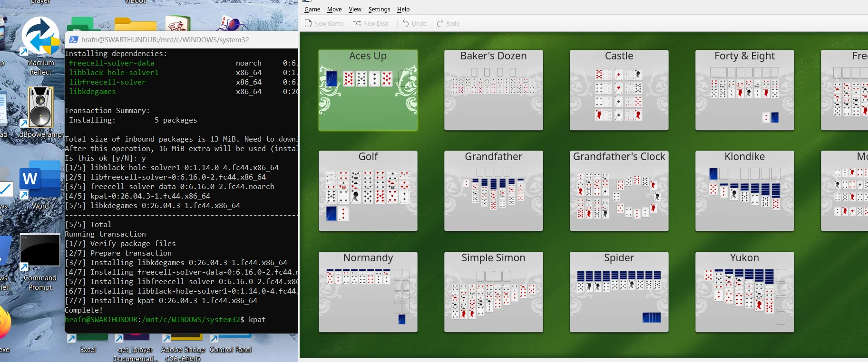This screenshot has height=362, width=868.
Task: Open the Move menu
Action: pyautogui.click(x=334, y=10)
